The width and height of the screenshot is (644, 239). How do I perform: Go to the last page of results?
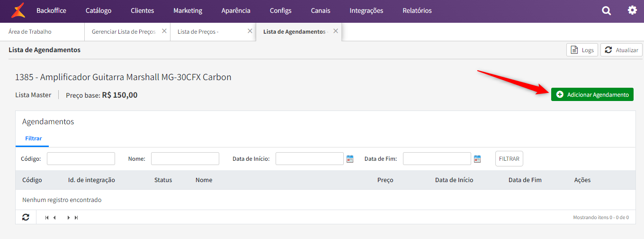(76, 218)
